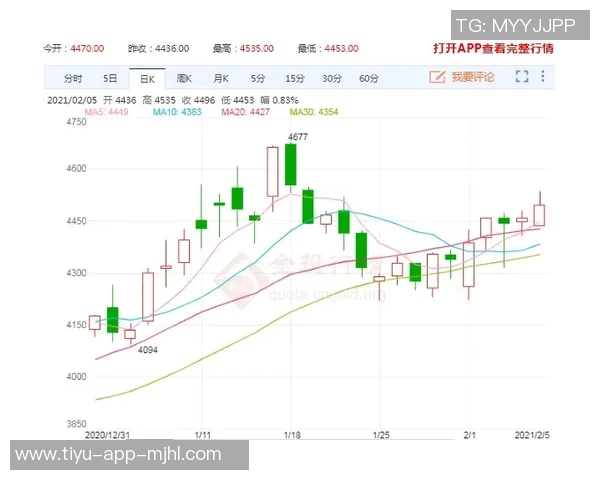Click the 幅 0.83% amplitude value

tap(279, 100)
